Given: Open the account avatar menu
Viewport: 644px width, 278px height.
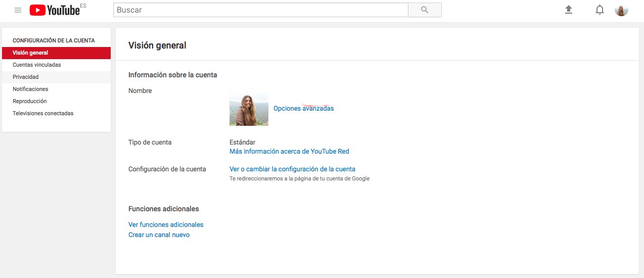Looking at the screenshot, I should coord(621,10).
